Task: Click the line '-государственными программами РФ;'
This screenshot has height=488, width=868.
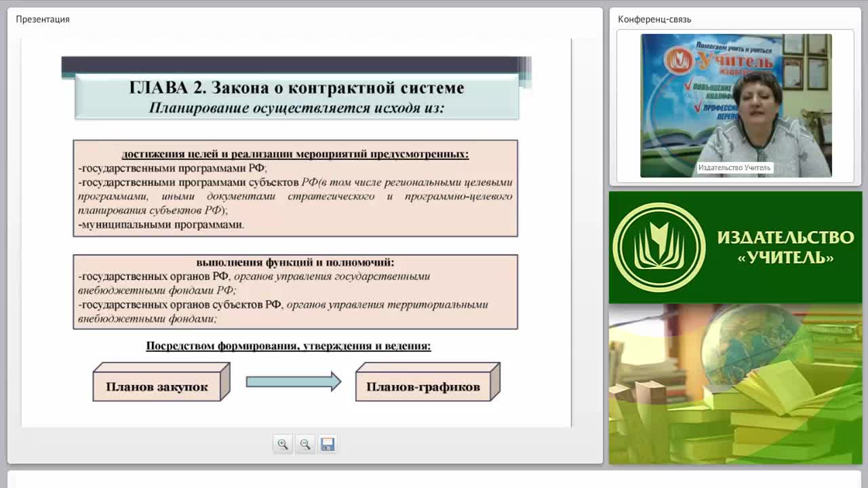Action: [x=173, y=168]
